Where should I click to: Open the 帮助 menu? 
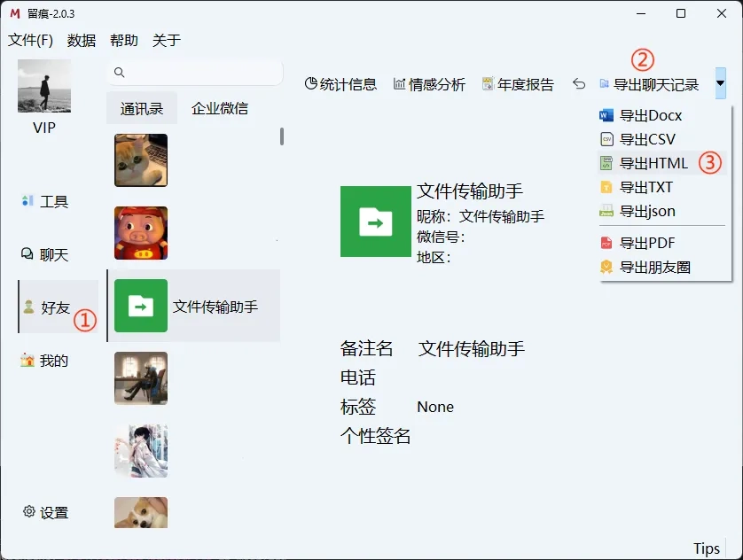[x=123, y=40]
